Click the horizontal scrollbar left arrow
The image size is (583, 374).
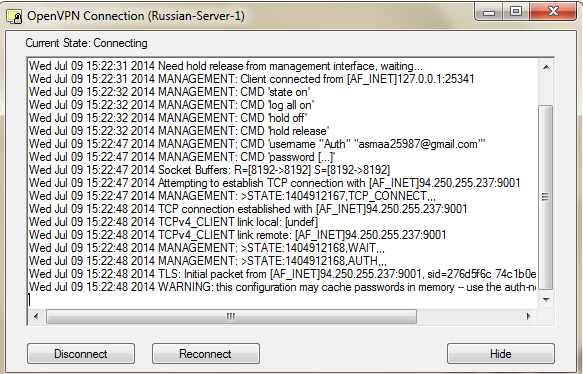36,316
